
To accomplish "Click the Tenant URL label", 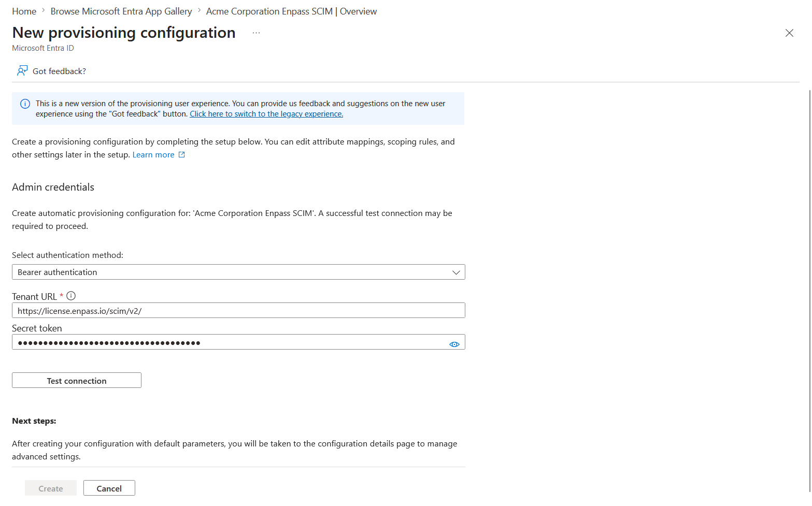I will [34, 297].
